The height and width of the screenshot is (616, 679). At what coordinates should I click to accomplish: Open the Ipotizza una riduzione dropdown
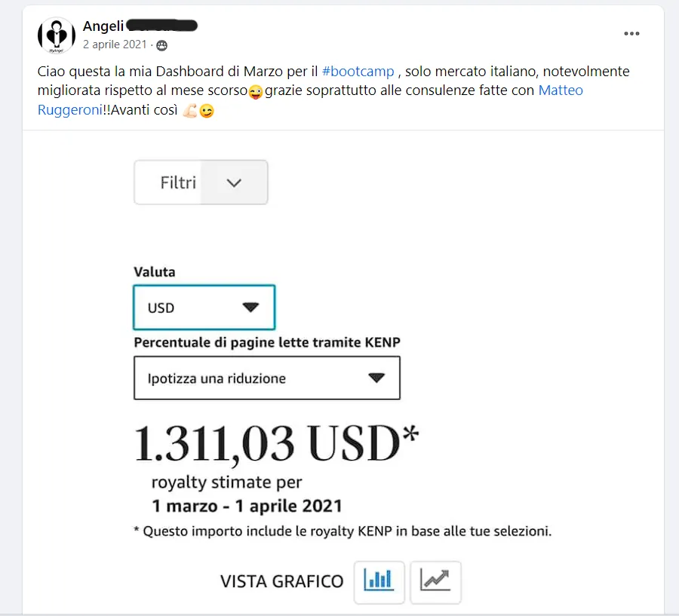267,378
